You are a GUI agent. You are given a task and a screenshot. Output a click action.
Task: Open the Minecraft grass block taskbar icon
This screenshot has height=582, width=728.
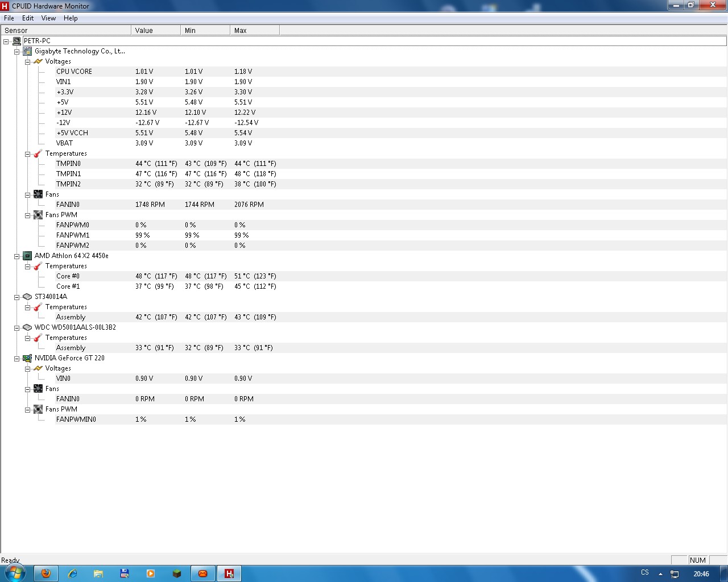pyautogui.click(x=177, y=573)
